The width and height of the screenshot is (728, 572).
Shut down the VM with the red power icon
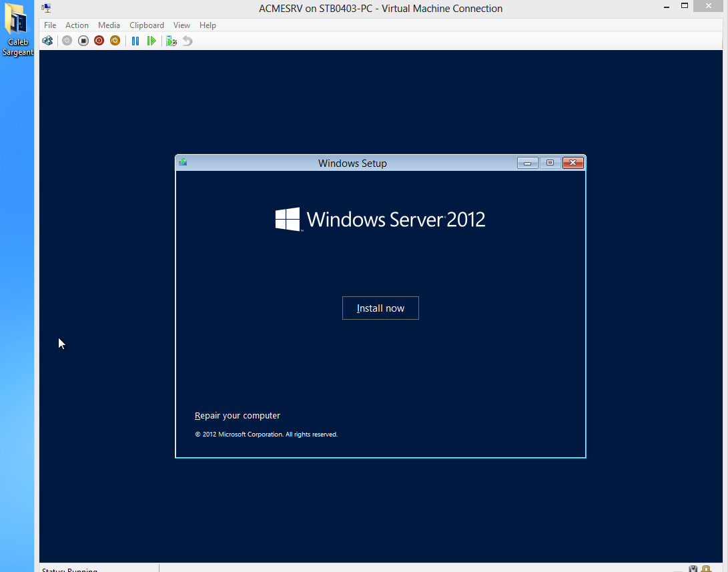(x=99, y=41)
